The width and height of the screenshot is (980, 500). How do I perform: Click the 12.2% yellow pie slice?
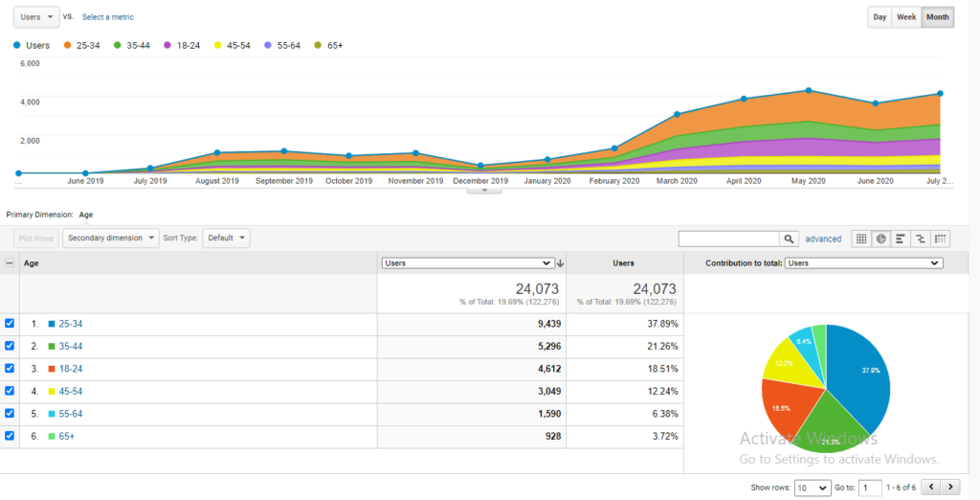[788, 364]
